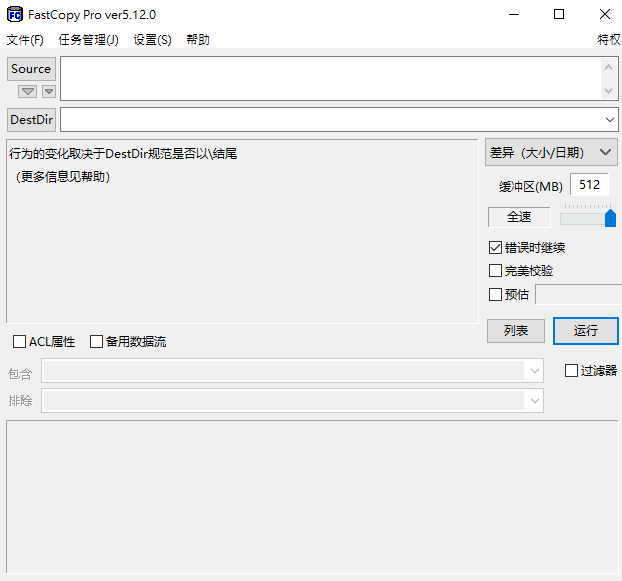Screen dimensions: 622x581
Task: Click the speed slider thumb
Action: [610, 218]
